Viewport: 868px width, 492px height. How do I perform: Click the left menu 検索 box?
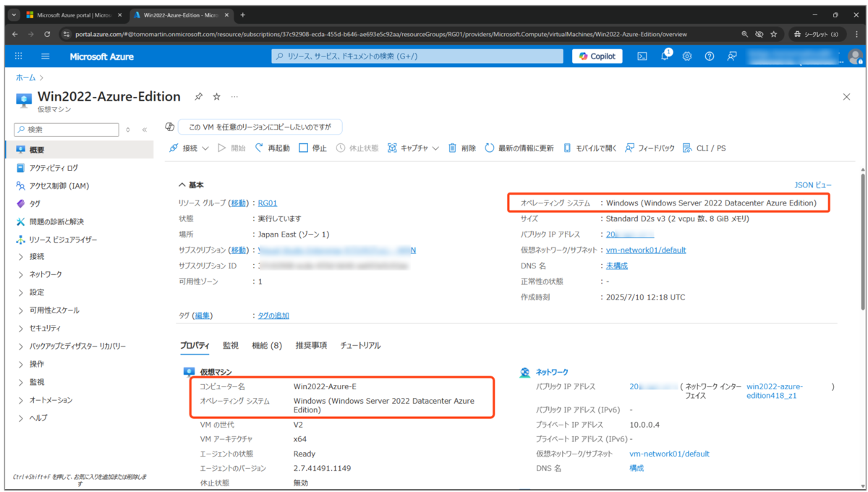point(67,130)
